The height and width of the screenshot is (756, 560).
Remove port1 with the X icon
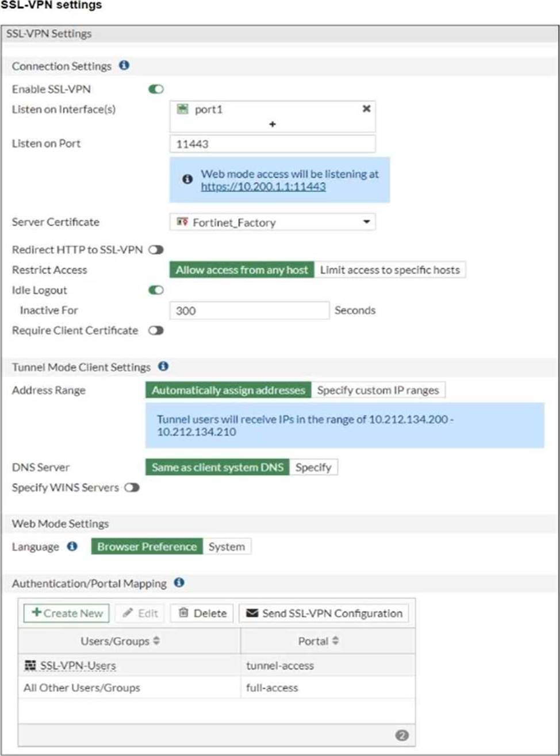coord(366,109)
